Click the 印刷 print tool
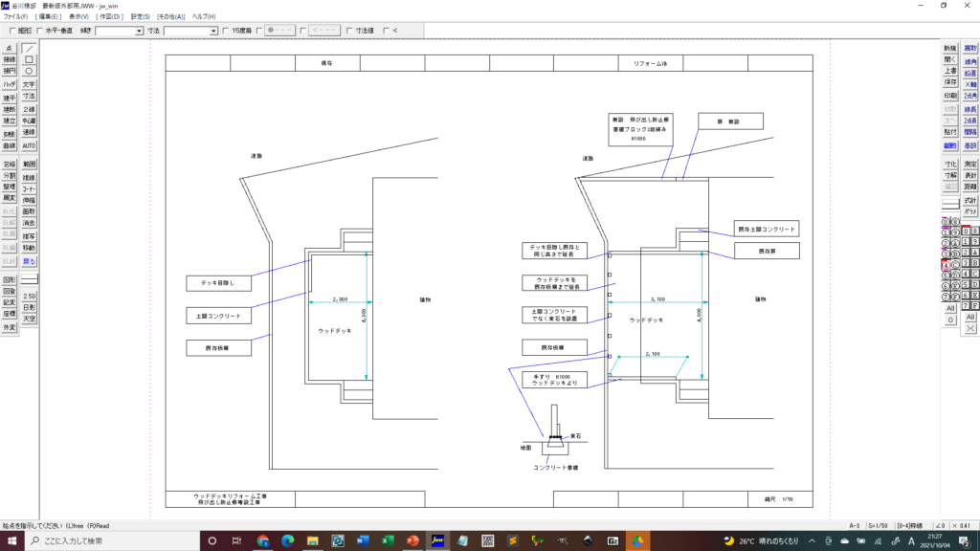Screen dimensions: 980x551 [x=949, y=96]
